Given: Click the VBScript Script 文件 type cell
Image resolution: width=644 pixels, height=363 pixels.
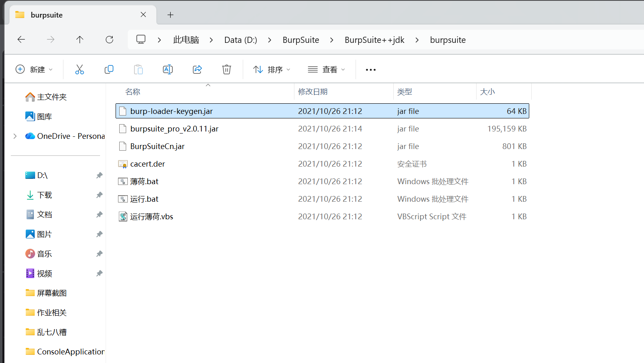Looking at the screenshot, I should tap(432, 216).
